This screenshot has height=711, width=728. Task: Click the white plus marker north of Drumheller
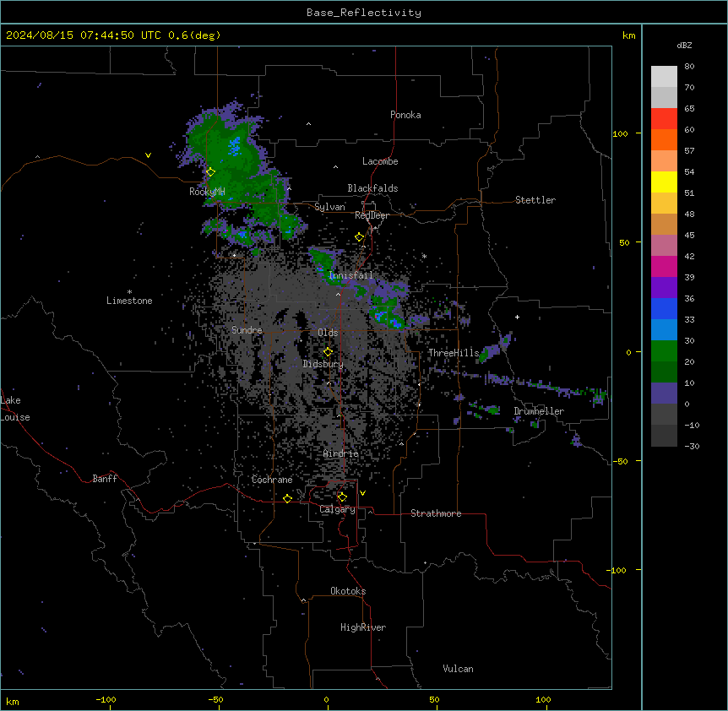pos(517,317)
